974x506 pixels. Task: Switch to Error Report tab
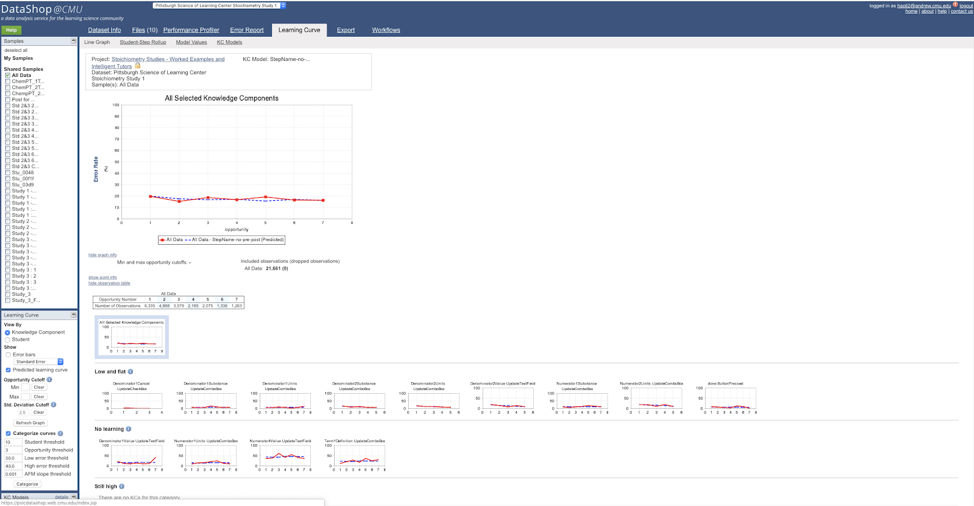click(x=247, y=30)
